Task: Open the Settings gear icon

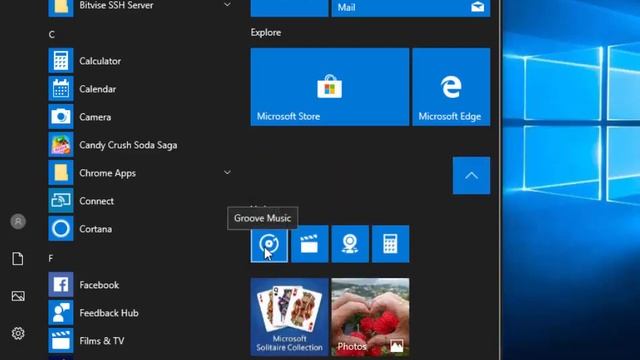Action: click(x=18, y=333)
